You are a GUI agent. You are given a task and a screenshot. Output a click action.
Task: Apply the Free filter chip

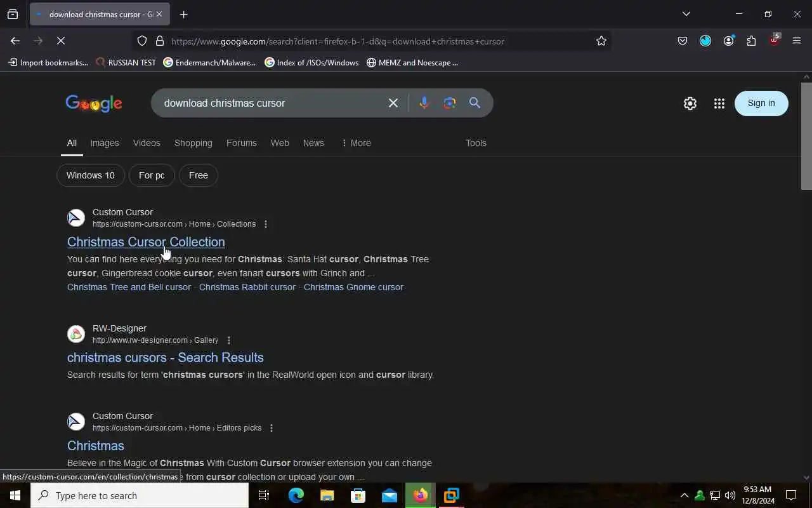(x=199, y=175)
